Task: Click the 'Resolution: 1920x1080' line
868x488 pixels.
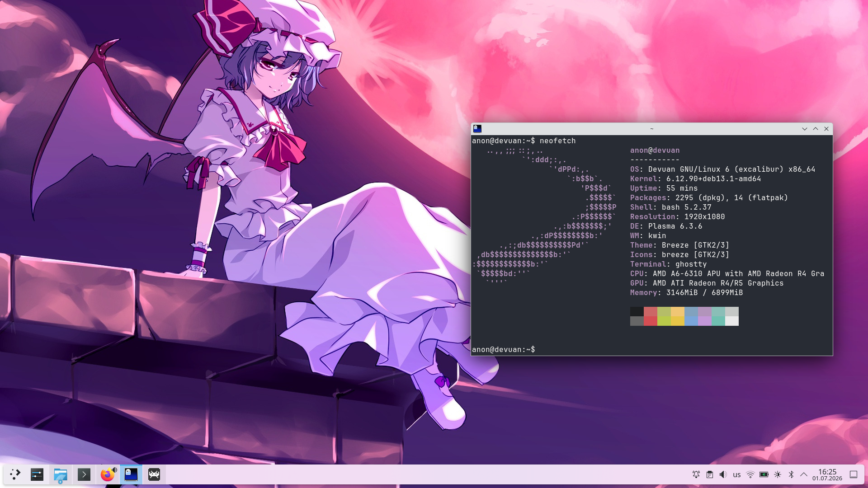Action: point(678,217)
